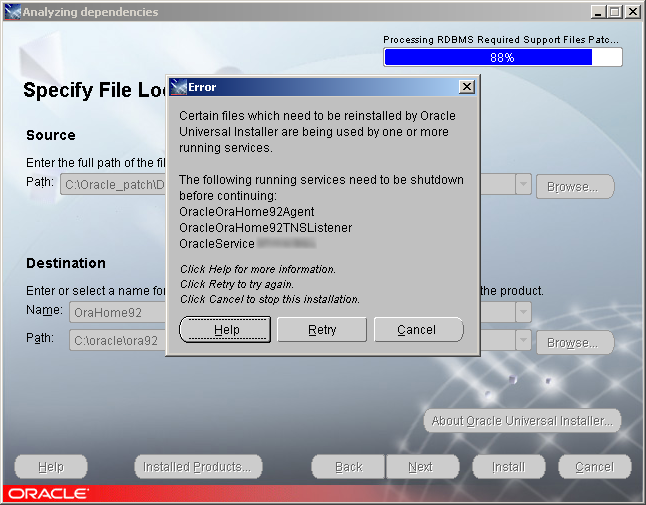This screenshot has height=505, width=646.
Task: Click the Destination Path field C:\oracle\ora92
Action: coord(118,341)
